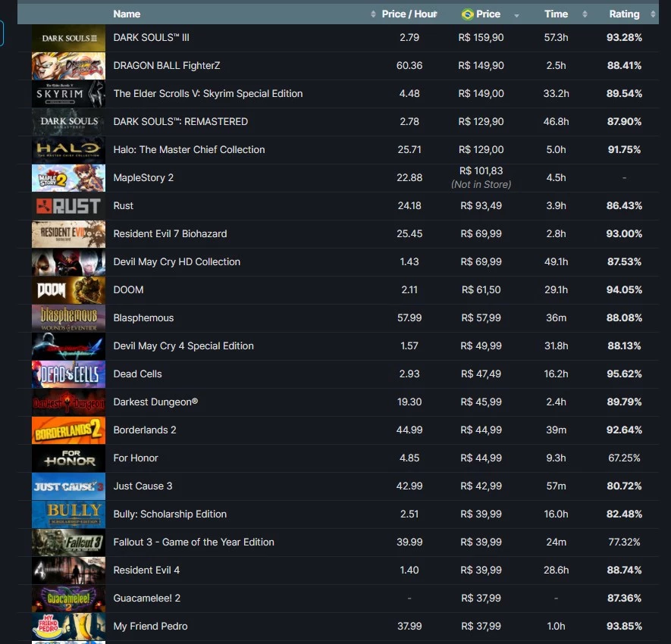
Task: Sort table by Name column header
Action: coord(127,14)
